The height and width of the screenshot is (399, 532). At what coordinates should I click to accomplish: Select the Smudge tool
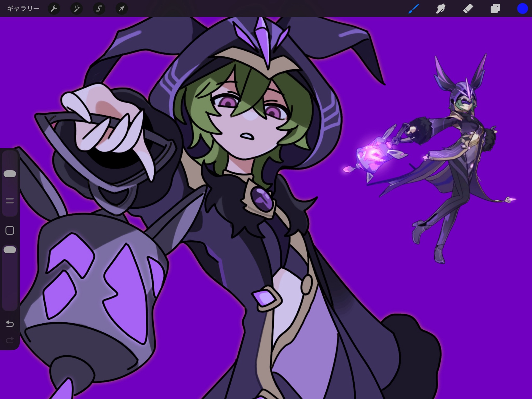(441, 9)
